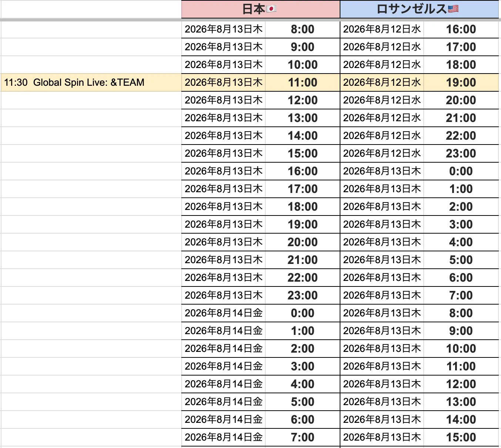
Task: Select Los Angeles time cell 6:00 on Aug 13
Action: 461,278
